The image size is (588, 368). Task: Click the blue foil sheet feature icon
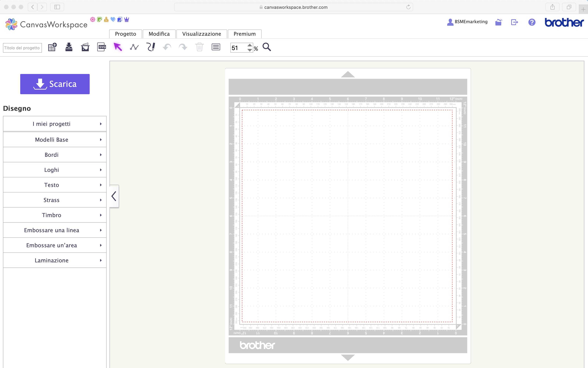pyautogui.click(x=120, y=20)
